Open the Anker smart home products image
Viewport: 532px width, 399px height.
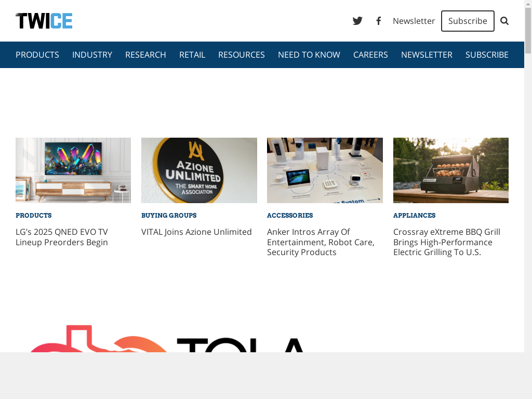point(325,170)
